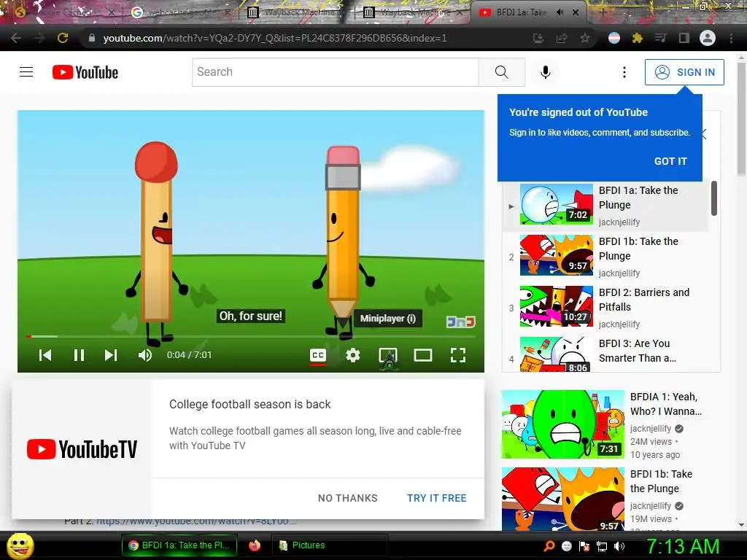
Task: Click the magnifier search button
Action: 502,72
